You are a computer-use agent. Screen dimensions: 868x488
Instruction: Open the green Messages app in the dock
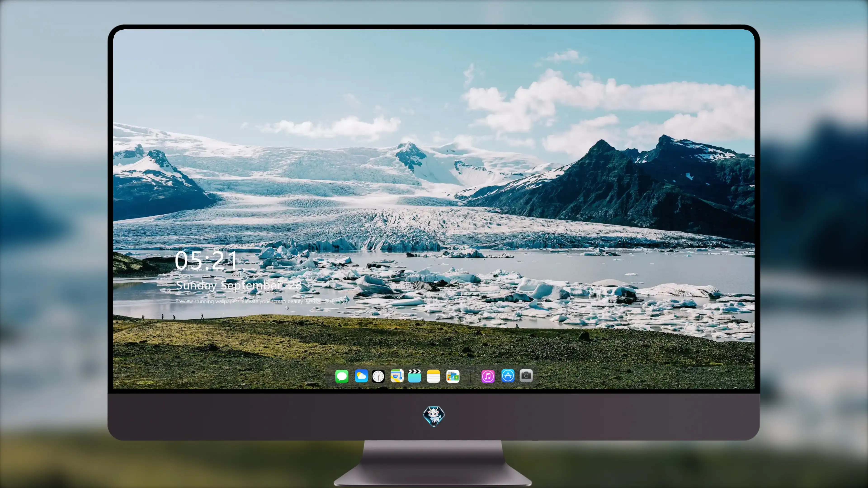click(342, 376)
